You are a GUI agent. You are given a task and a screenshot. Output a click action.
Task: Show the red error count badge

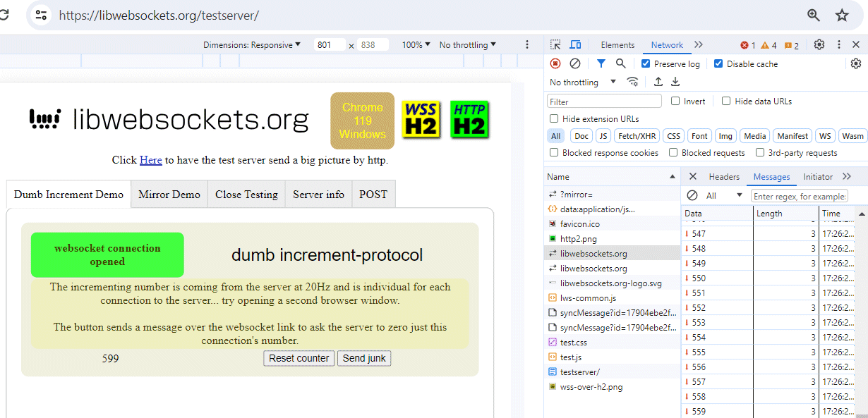pos(747,45)
